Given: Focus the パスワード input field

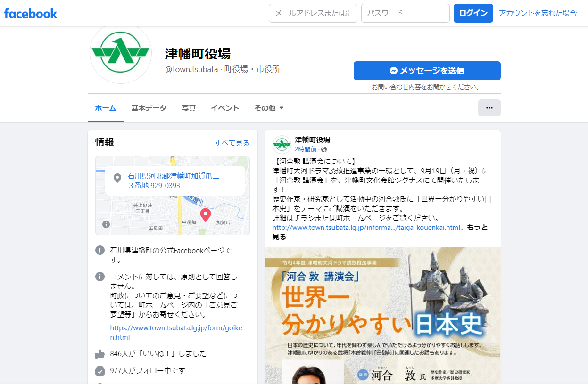Looking at the screenshot, I should pos(406,13).
